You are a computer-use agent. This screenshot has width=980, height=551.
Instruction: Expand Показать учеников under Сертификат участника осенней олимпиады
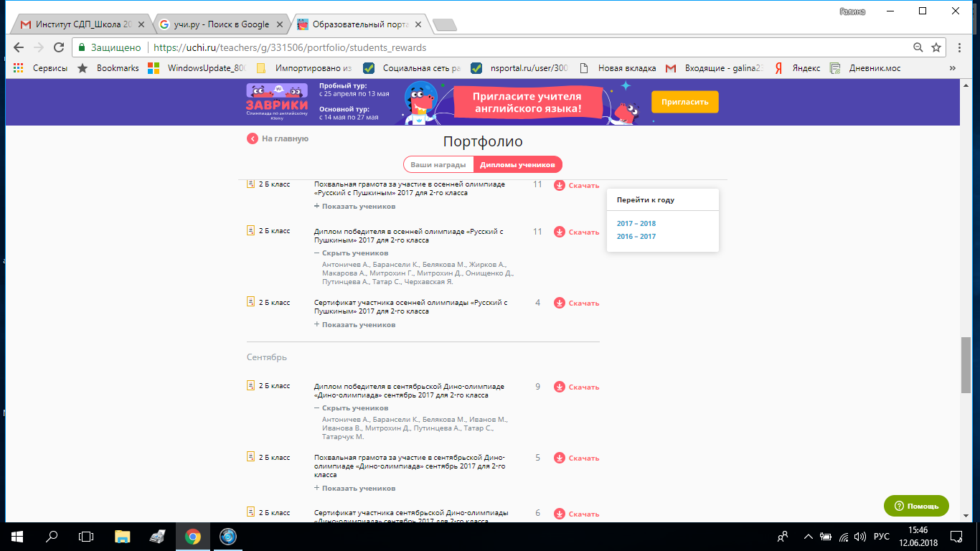point(354,324)
